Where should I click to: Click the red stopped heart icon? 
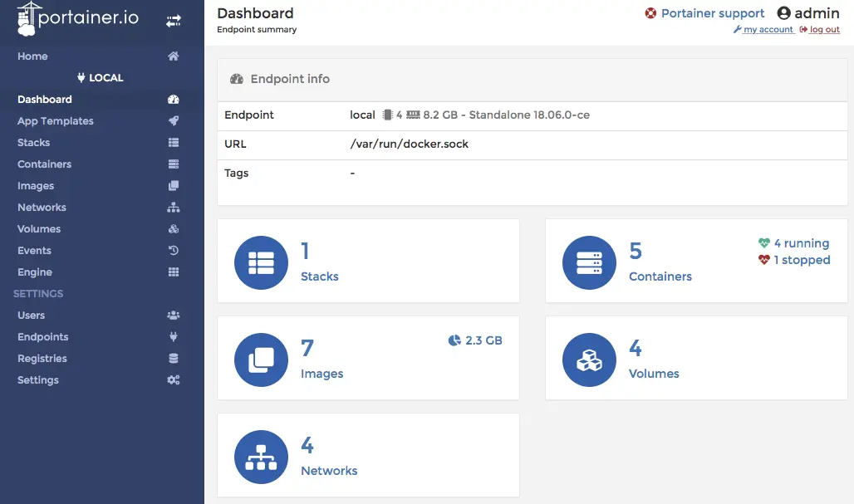point(764,260)
